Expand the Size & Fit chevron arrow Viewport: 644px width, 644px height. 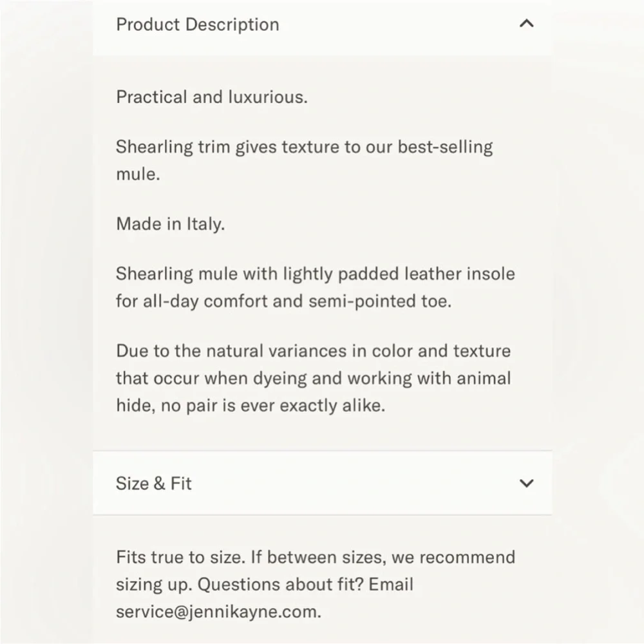pos(526,483)
